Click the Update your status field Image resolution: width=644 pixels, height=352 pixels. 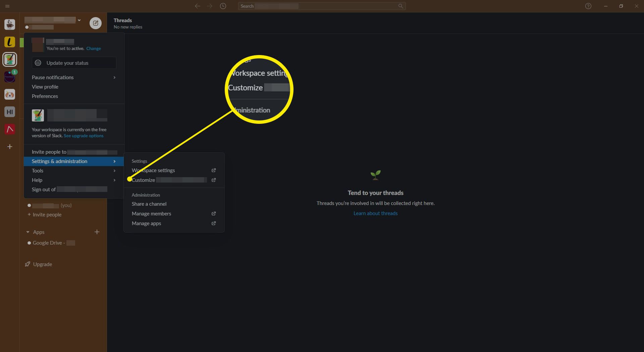click(74, 63)
